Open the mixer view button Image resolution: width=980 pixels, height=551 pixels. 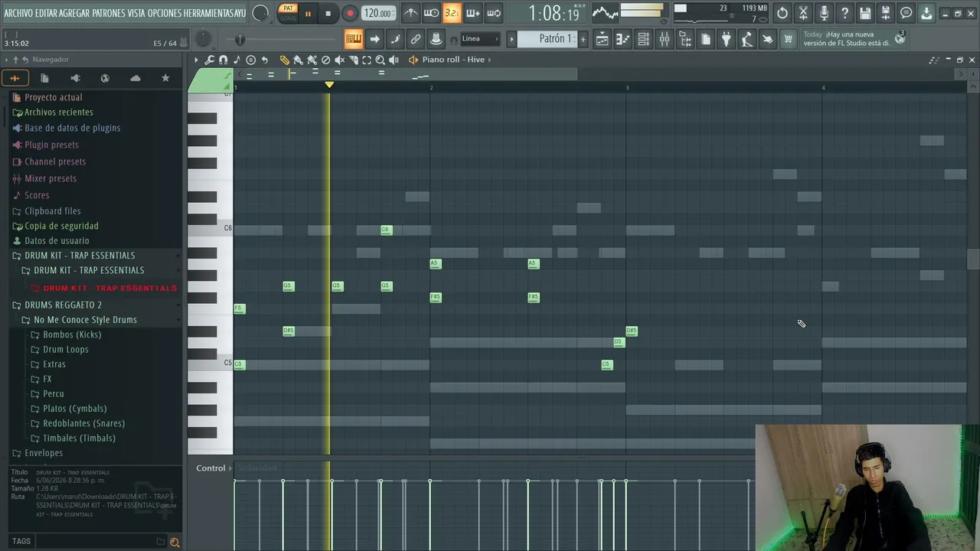click(x=665, y=39)
